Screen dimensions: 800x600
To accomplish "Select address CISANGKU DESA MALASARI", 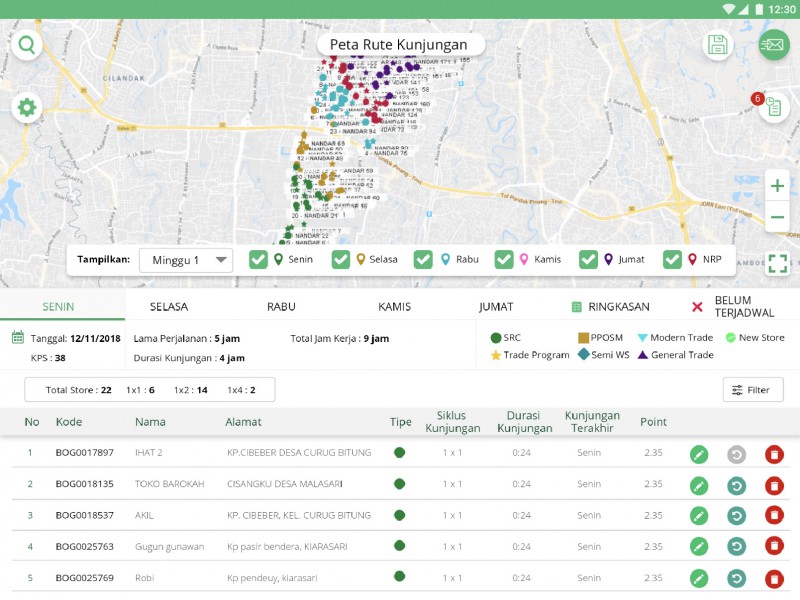I will pyautogui.click(x=285, y=484).
